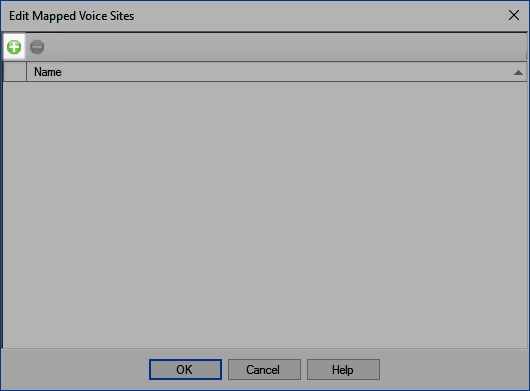Open Help for mapped voice sites

[343, 369]
